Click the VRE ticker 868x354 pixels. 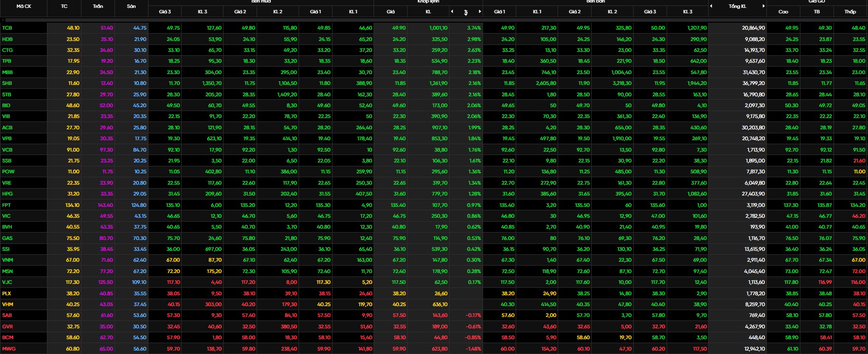pos(7,183)
